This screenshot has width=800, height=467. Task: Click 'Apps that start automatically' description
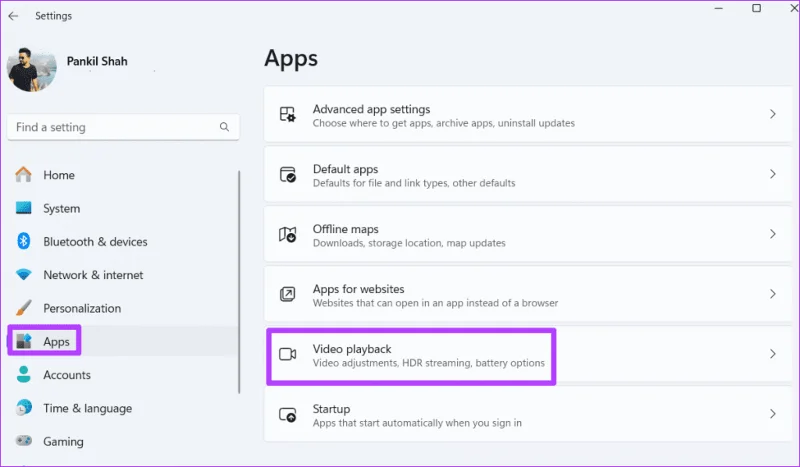click(417, 423)
